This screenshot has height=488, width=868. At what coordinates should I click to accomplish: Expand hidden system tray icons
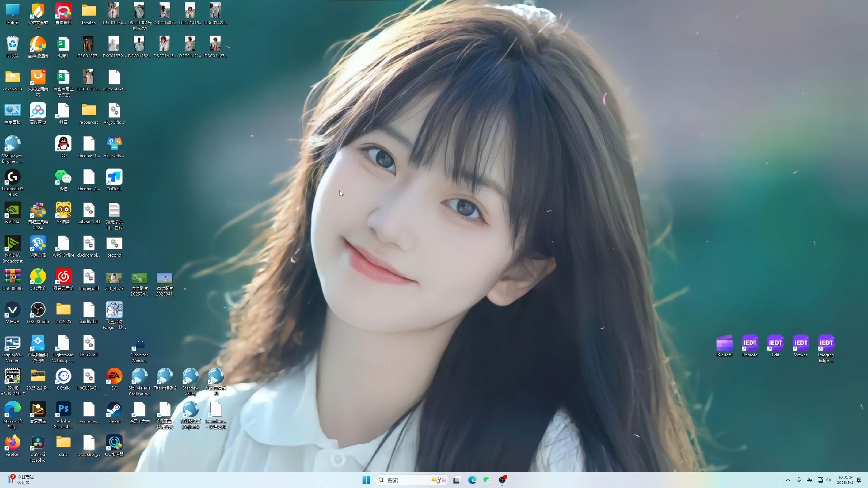point(787,480)
